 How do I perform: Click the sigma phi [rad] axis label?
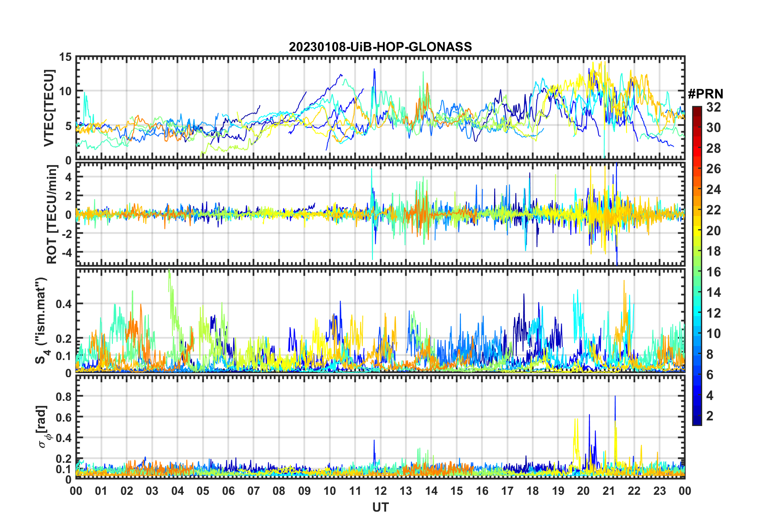pyautogui.click(x=43, y=426)
